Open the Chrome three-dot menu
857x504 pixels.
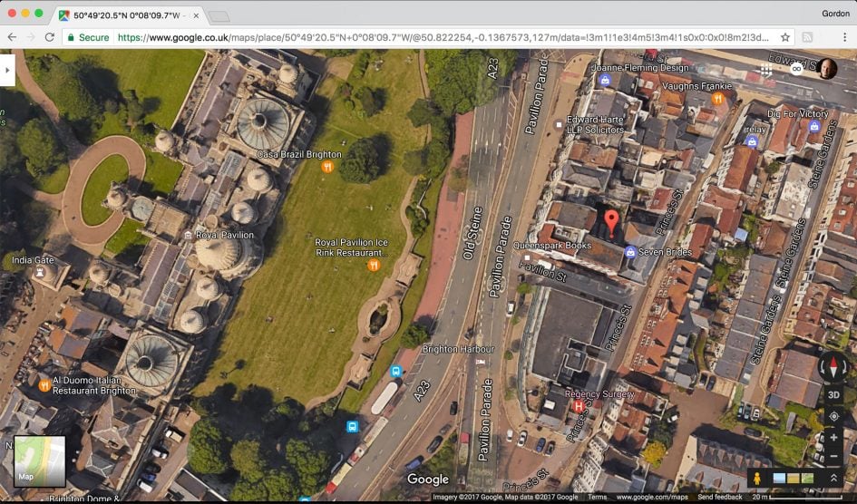tap(843, 37)
